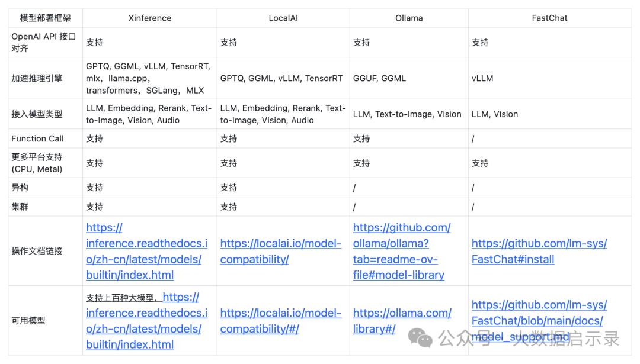Image resolution: width=640 pixels, height=364 pixels.
Task: Open the Xinference readthedocs link in 操作文档链接 row
Action: pyautogui.click(x=146, y=251)
